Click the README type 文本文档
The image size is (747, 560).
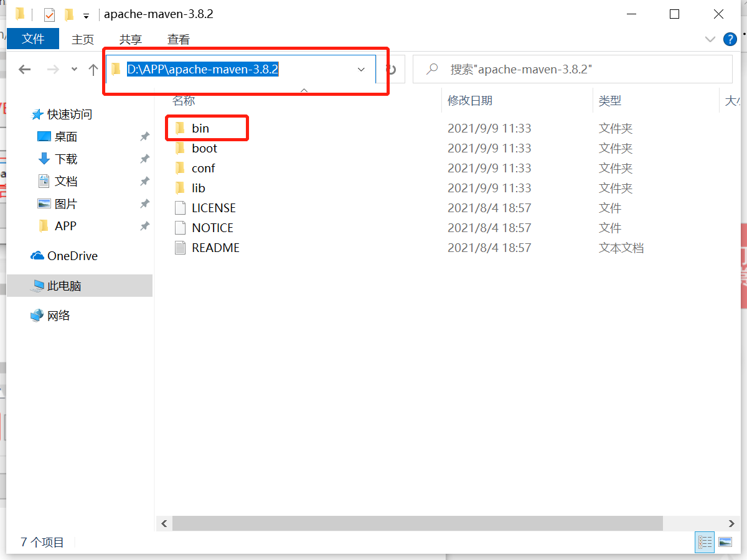[x=621, y=248]
